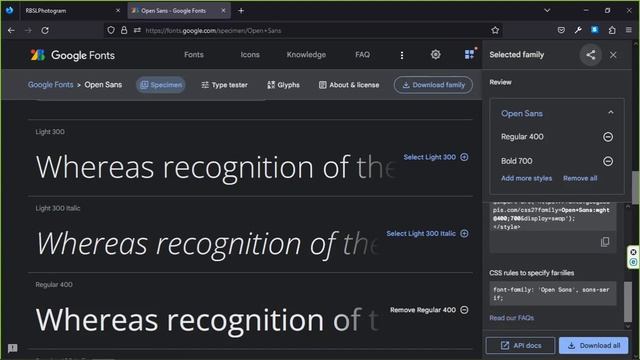Click the plus icon beside Select Light 300

click(464, 157)
